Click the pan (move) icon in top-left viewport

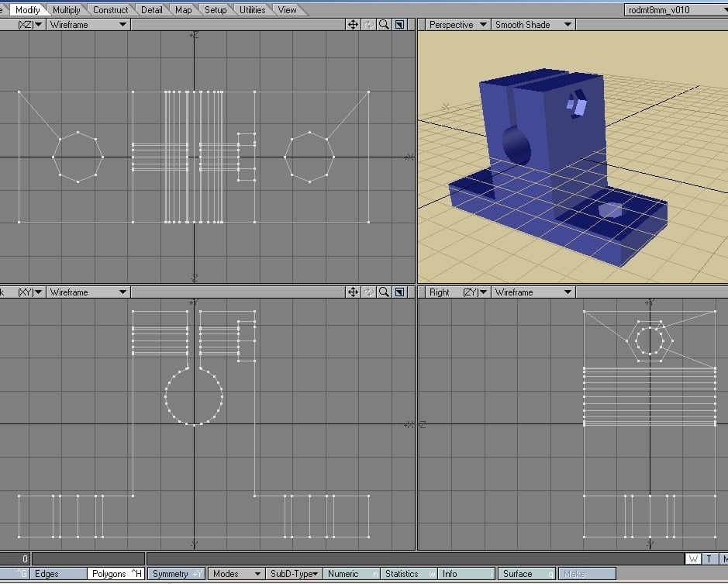[x=353, y=25]
